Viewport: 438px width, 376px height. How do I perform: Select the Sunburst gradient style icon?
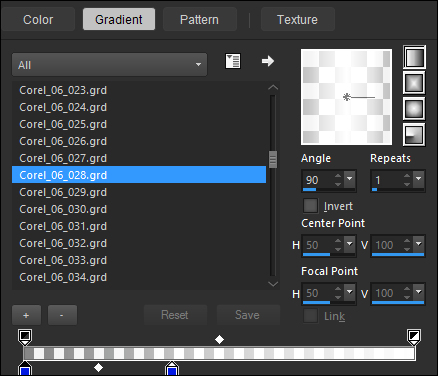[414, 109]
